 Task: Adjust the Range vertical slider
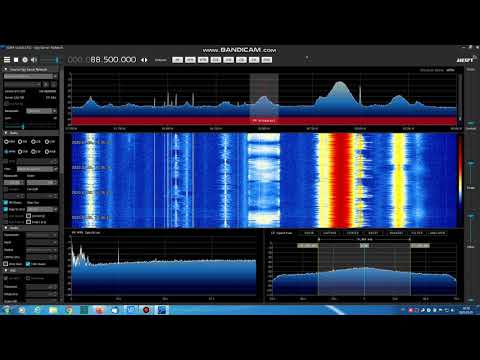coord(471,217)
